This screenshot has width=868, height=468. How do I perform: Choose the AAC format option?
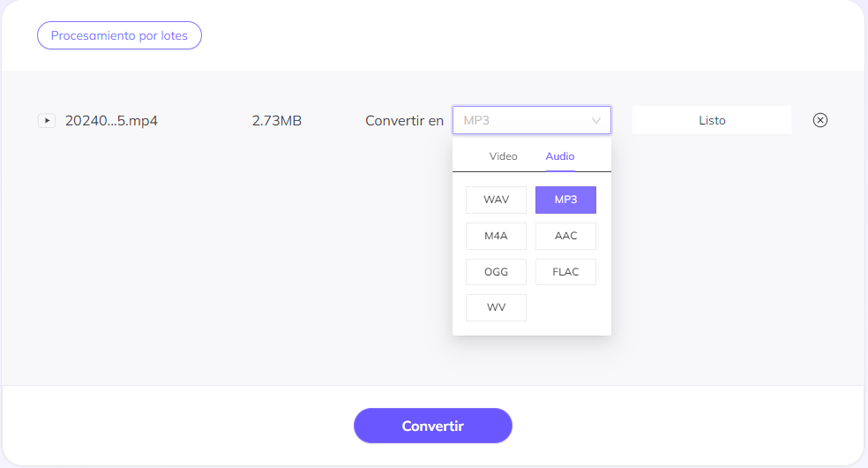pos(565,236)
